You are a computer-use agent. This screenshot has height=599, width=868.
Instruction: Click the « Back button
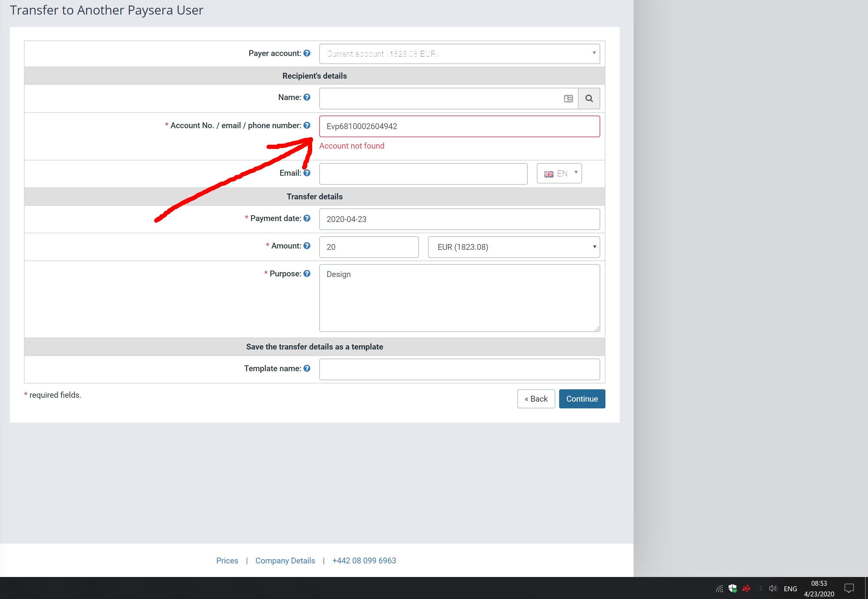pyautogui.click(x=536, y=399)
